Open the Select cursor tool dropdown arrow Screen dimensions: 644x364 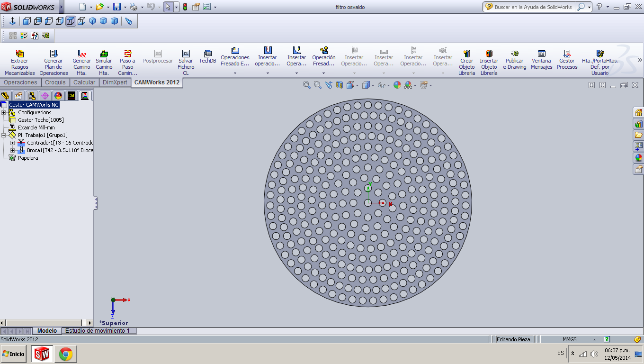(176, 7)
